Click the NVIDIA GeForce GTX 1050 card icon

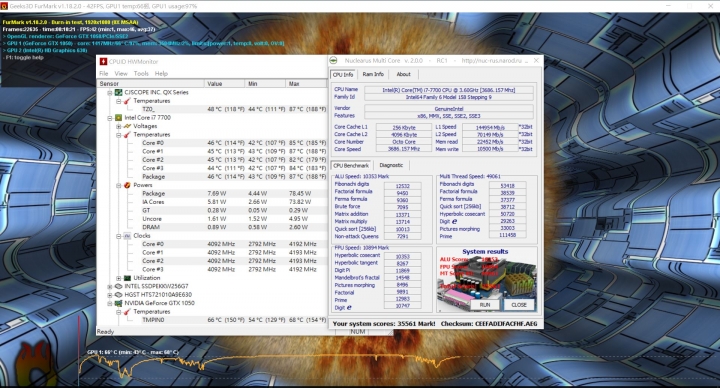118,303
